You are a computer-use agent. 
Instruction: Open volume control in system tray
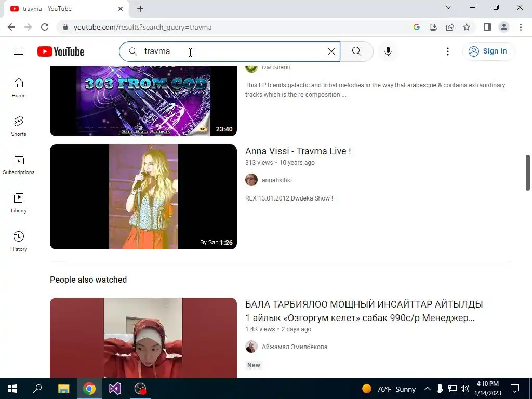[465, 389]
